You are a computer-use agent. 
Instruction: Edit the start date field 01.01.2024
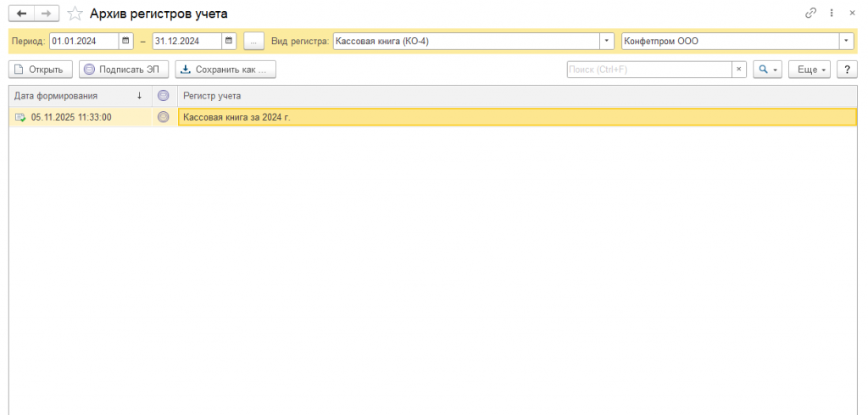tap(84, 41)
